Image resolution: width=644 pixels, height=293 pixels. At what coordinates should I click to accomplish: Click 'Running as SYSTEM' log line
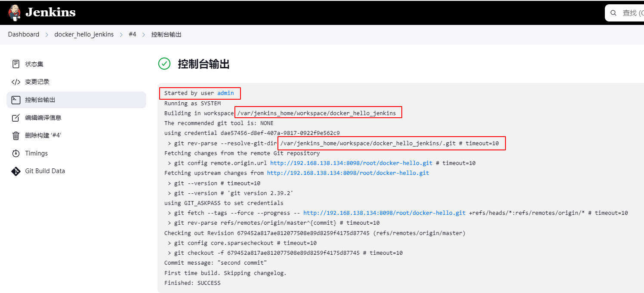[192, 103]
